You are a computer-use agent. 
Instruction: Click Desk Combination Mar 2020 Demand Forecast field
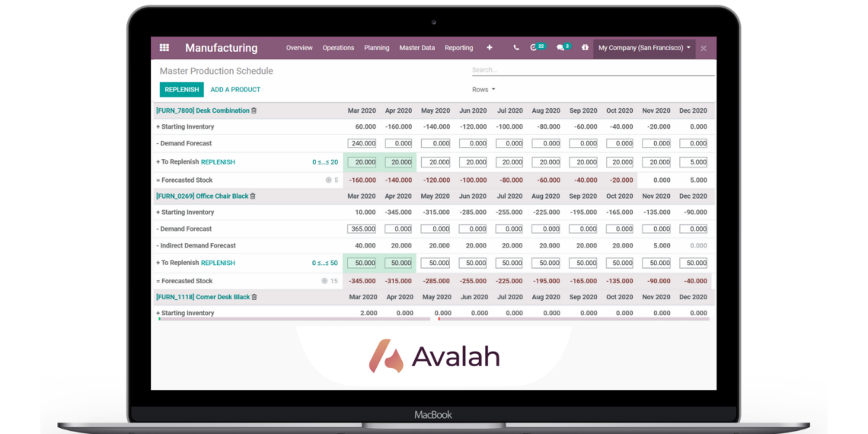coord(362,144)
